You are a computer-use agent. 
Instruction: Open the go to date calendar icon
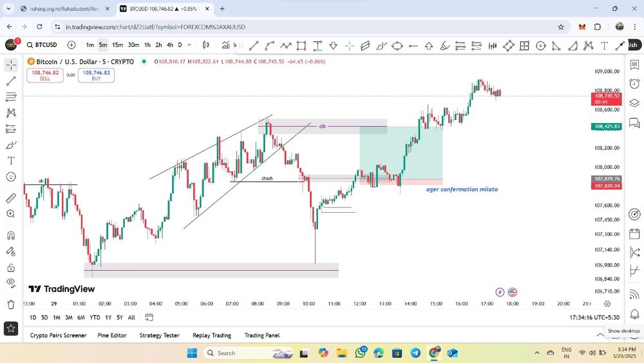point(149,317)
